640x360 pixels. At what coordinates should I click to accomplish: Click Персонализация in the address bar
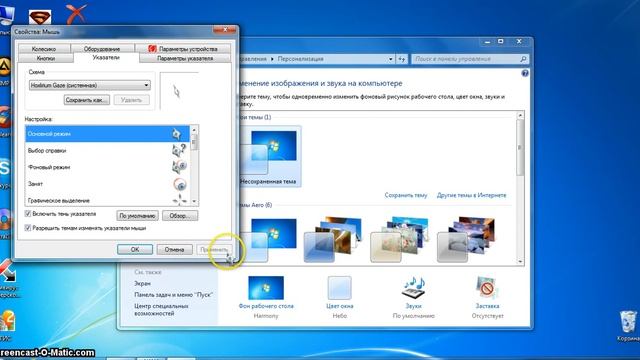[300, 59]
